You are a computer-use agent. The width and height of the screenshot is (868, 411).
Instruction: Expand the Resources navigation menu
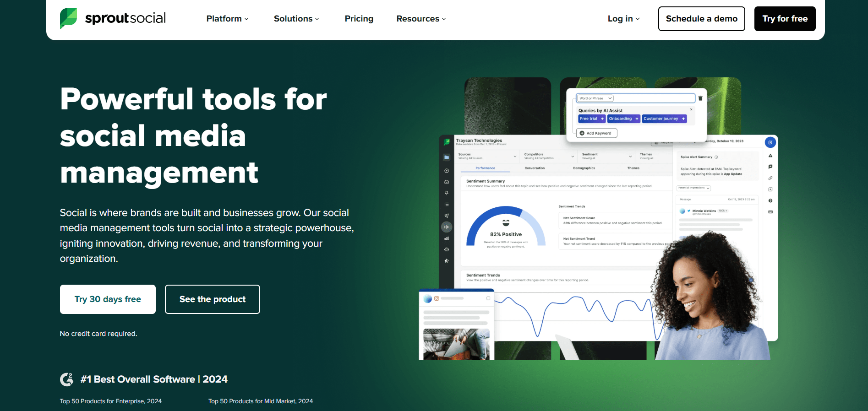pos(421,19)
